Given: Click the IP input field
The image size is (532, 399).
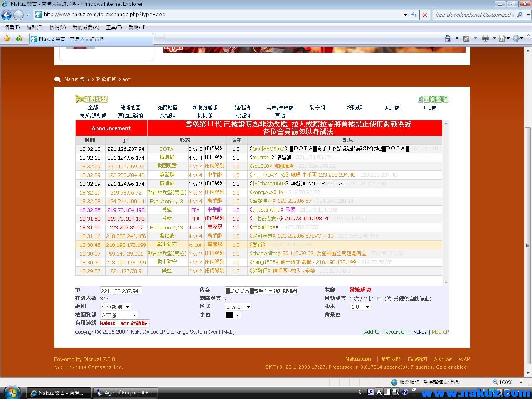Looking at the screenshot, I should 121,291.
